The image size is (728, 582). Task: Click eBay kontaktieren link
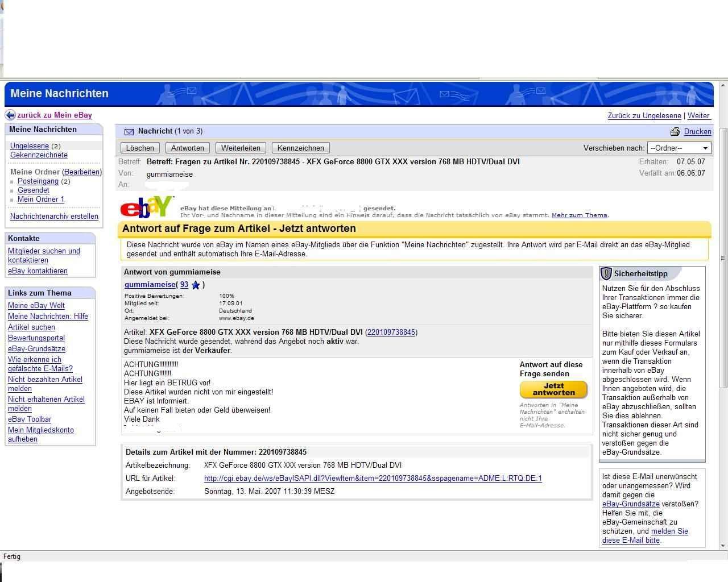38,271
